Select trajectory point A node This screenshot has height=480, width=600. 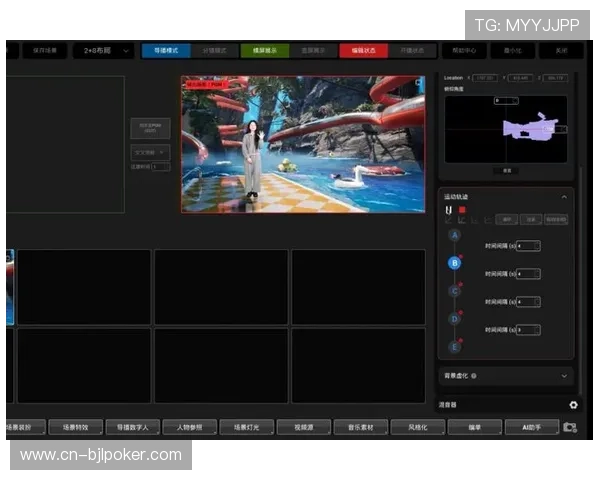pyautogui.click(x=455, y=236)
